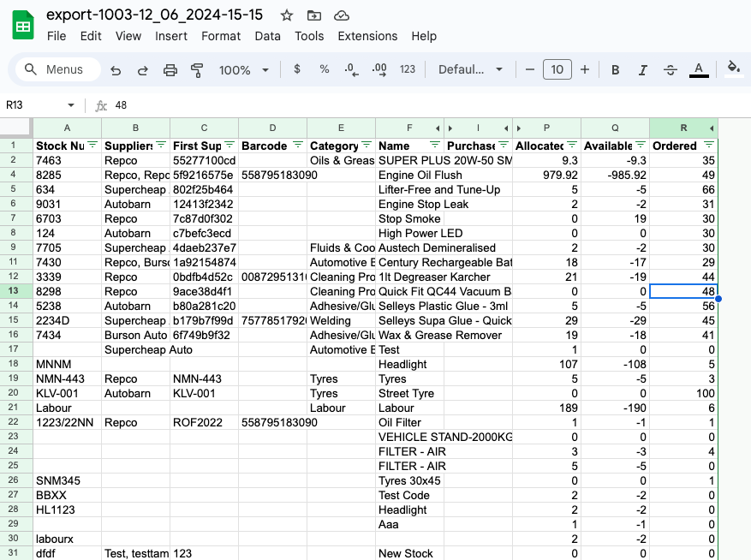Increase decimal places

point(379,69)
